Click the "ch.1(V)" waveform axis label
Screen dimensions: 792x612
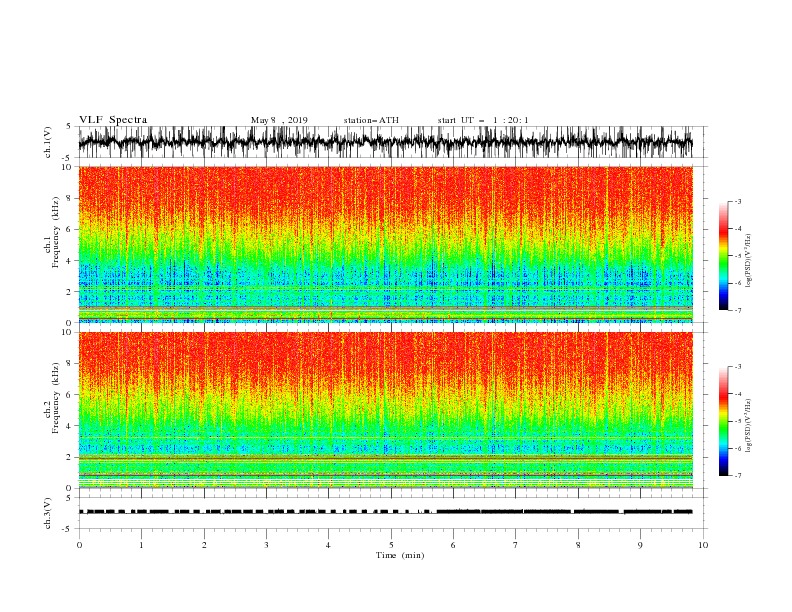(x=48, y=142)
